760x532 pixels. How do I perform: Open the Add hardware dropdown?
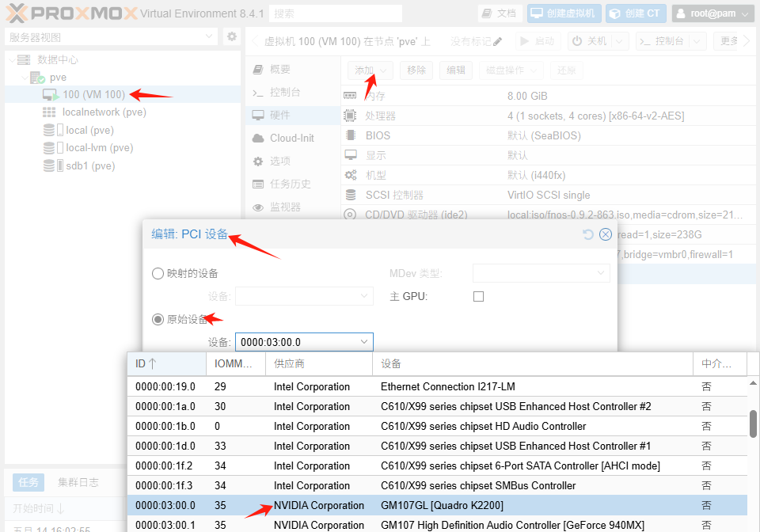(370, 70)
